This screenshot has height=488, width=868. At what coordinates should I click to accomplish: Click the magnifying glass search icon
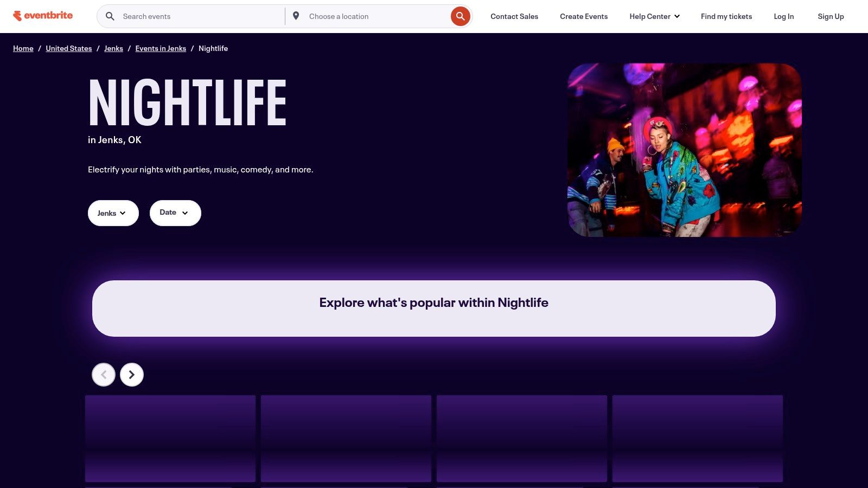(x=110, y=16)
